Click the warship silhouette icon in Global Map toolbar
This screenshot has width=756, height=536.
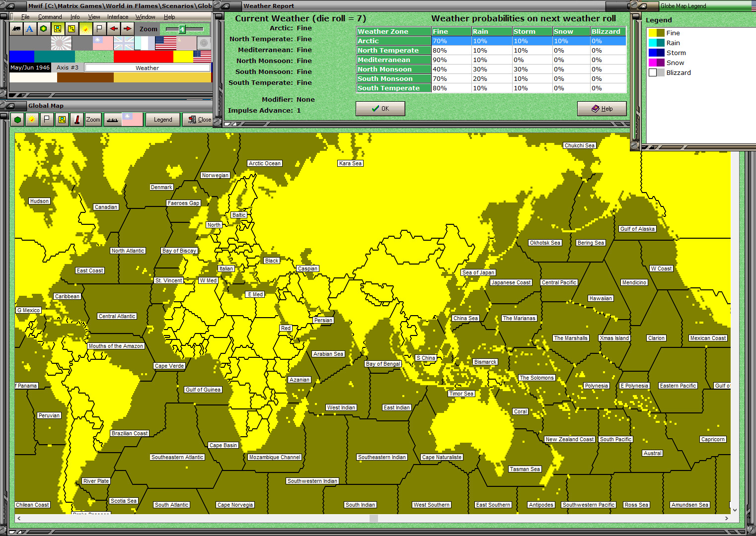tap(112, 120)
